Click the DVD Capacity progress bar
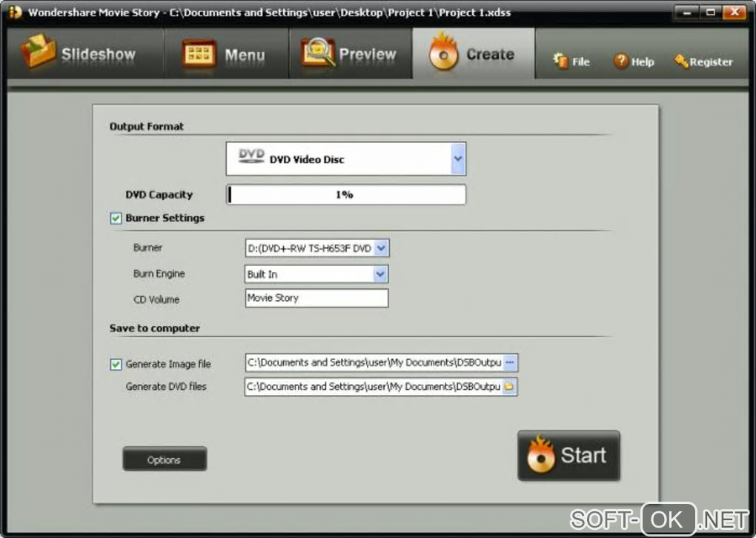This screenshot has width=756, height=538. coord(345,194)
